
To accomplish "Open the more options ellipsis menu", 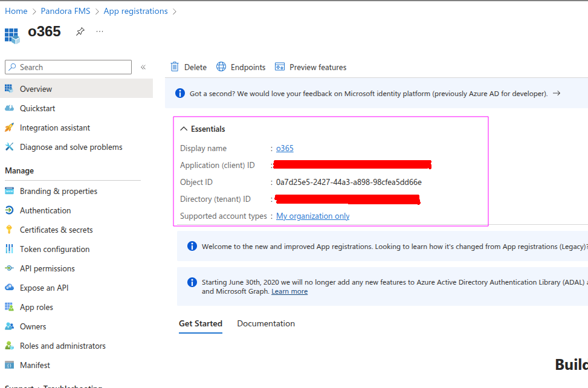I will pyautogui.click(x=99, y=31).
